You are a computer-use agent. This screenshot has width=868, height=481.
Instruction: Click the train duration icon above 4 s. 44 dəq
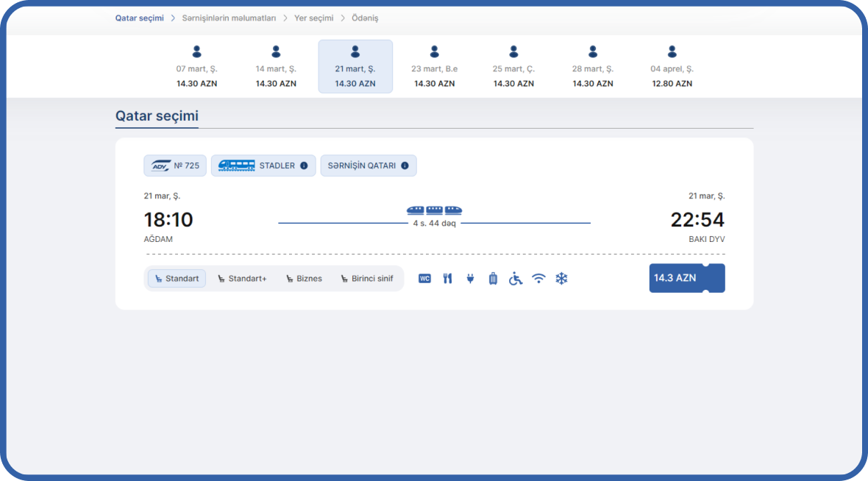[x=434, y=210]
